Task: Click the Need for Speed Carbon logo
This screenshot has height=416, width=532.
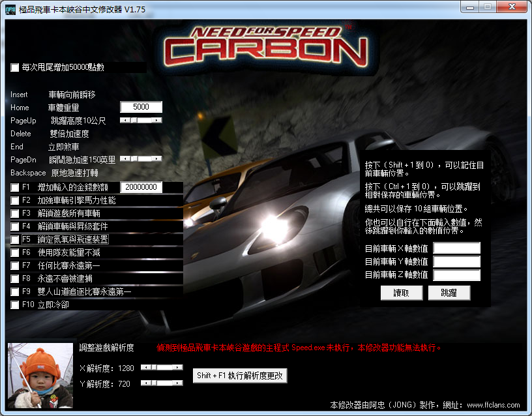Action: coord(265,46)
